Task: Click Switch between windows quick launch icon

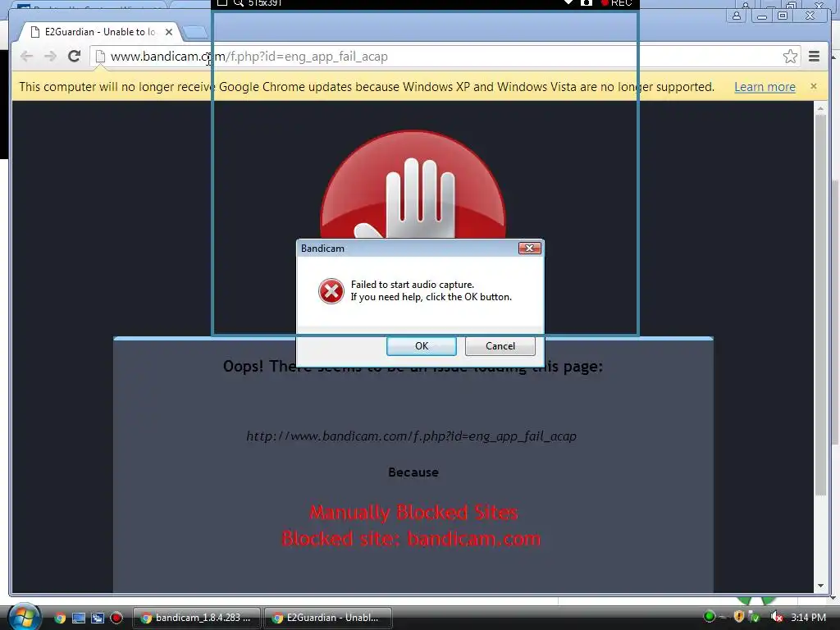Action: (x=98, y=618)
